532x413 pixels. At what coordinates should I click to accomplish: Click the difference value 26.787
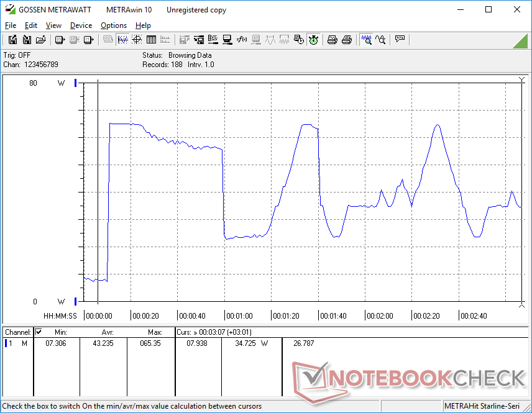304,343
